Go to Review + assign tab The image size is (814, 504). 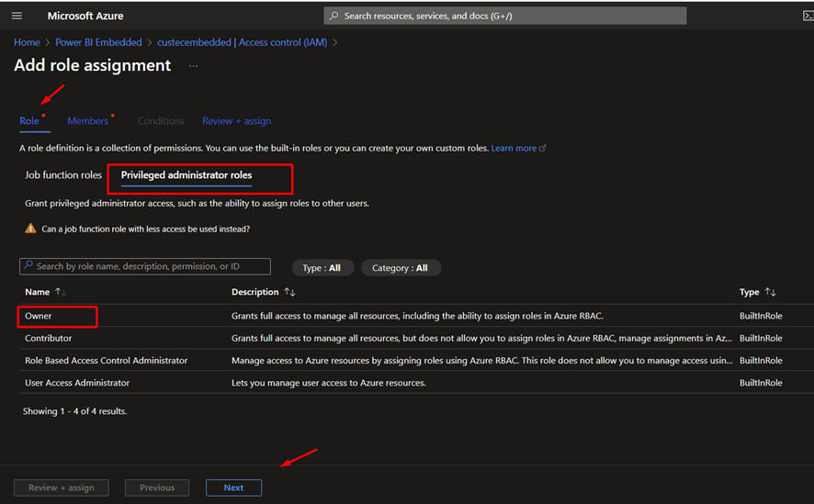[237, 121]
